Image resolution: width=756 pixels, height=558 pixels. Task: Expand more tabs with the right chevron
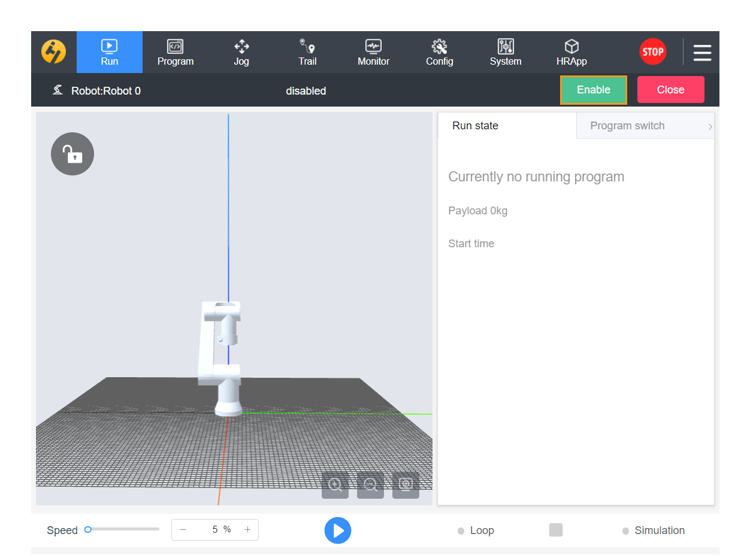[x=710, y=126]
